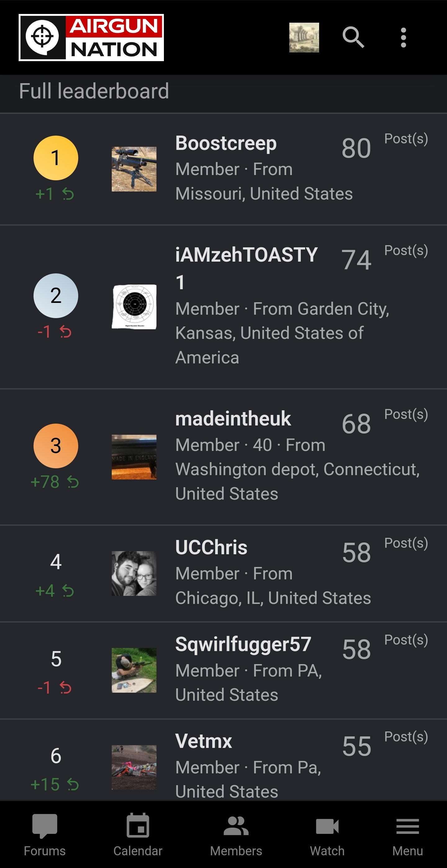The image size is (447, 868).
Task: Tap the silver rank 2 badge
Action: pos(56,295)
